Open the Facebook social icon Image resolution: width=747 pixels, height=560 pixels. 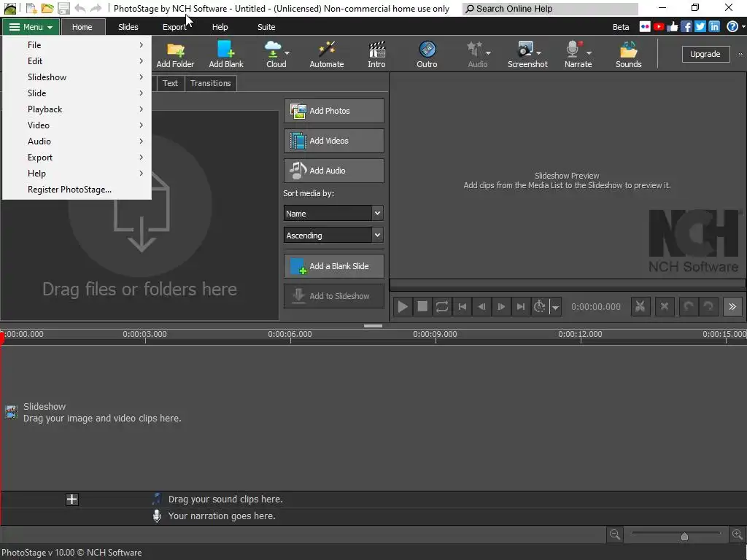[686, 27]
